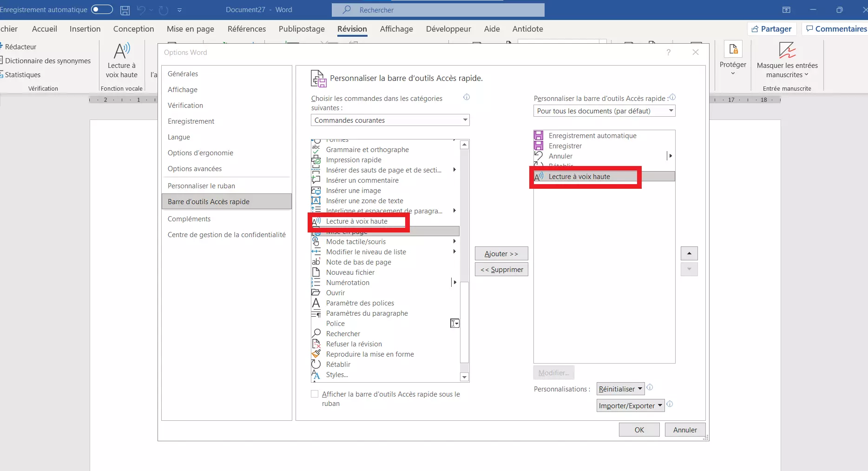The image size is (868, 471).
Task: Click command list scrollbar down arrow
Action: pos(464,377)
